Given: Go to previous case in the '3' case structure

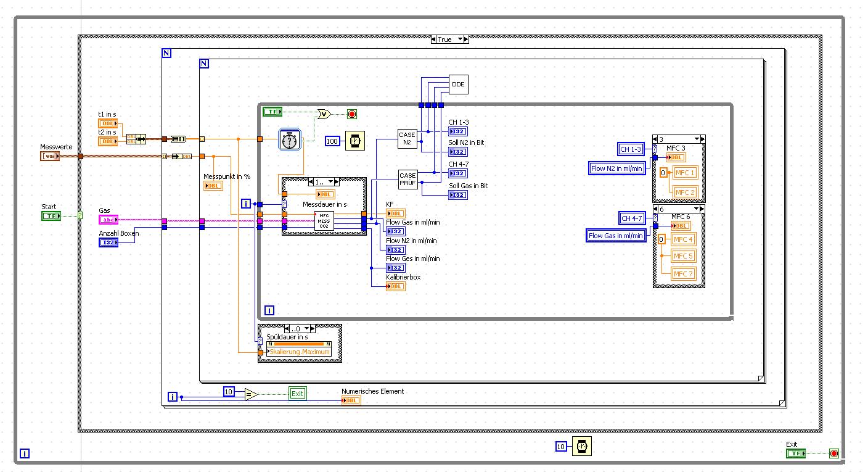Looking at the screenshot, I should coord(657,139).
